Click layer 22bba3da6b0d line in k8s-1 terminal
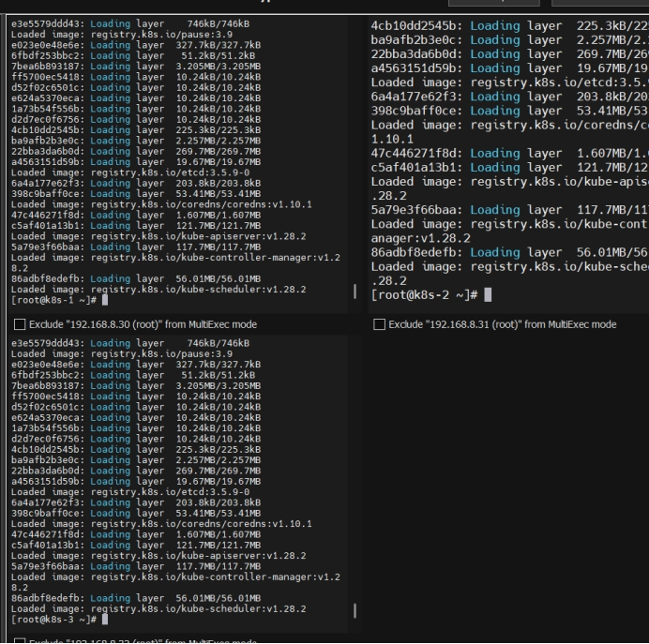 (136, 151)
